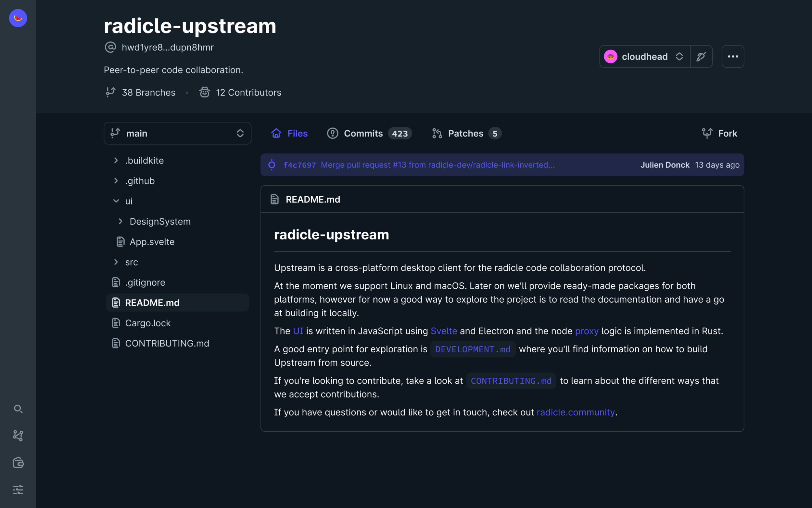
Task: Expand the .github folder
Action: [x=140, y=181]
